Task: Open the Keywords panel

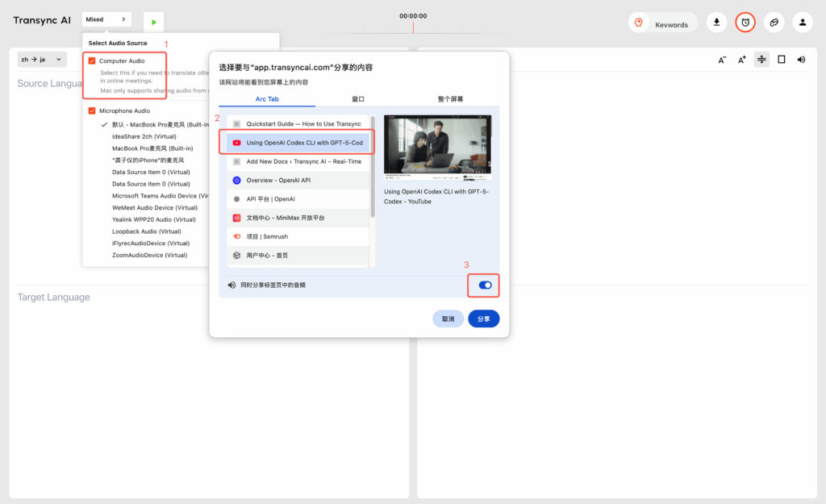Action: coord(663,23)
